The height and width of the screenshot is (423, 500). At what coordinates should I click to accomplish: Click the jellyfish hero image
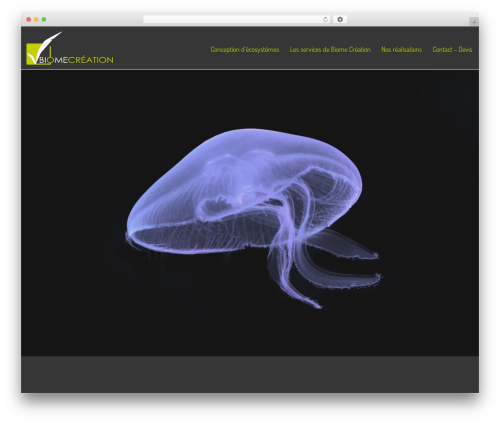[x=250, y=213]
